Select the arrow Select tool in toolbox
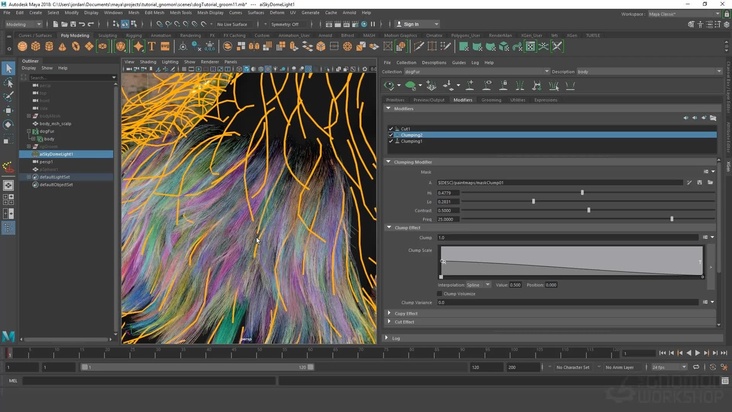 click(x=8, y=68)
